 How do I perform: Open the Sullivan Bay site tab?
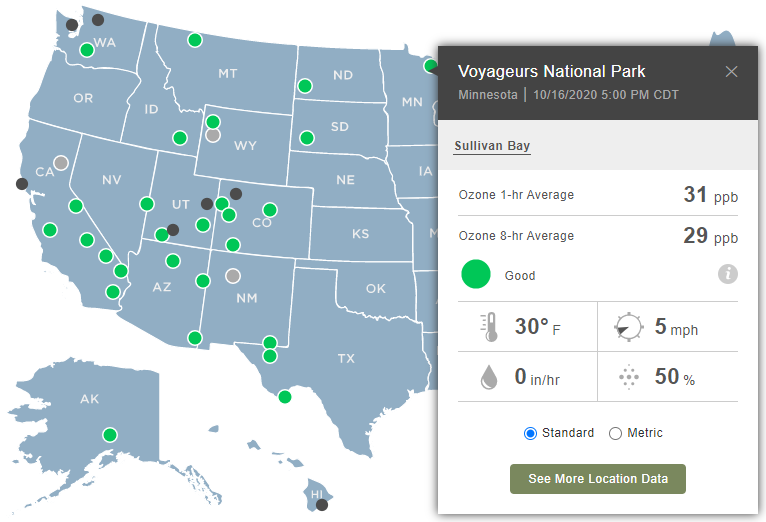(492, 146)
